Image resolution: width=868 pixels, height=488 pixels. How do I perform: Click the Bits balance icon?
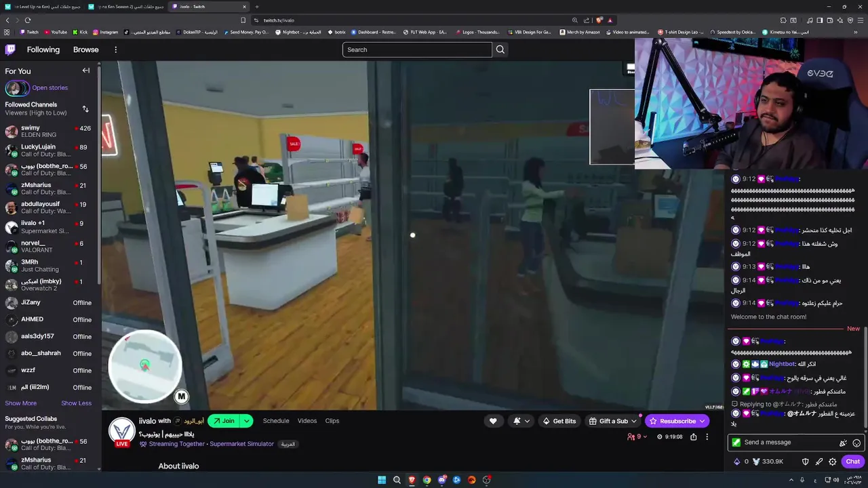(737, 462)
